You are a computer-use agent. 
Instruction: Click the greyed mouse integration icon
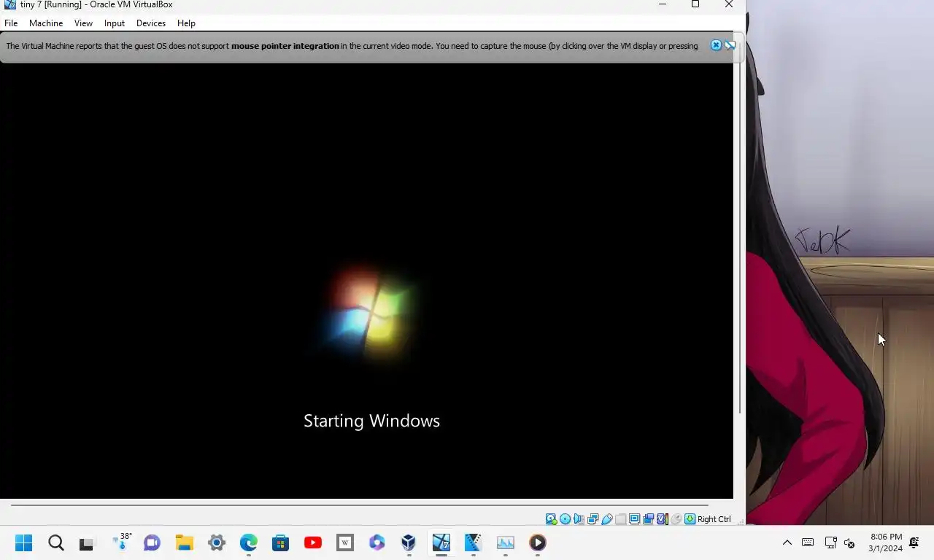(x=676, y=519)
